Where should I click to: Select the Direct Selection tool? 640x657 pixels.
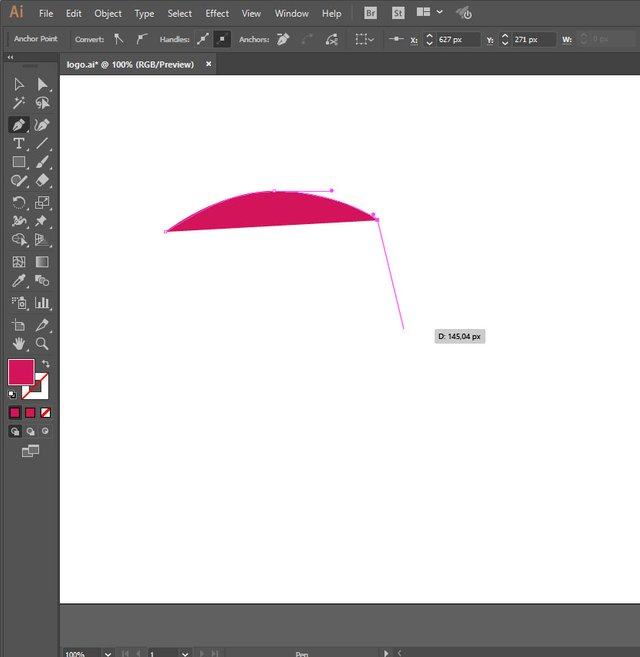[42, 85]
